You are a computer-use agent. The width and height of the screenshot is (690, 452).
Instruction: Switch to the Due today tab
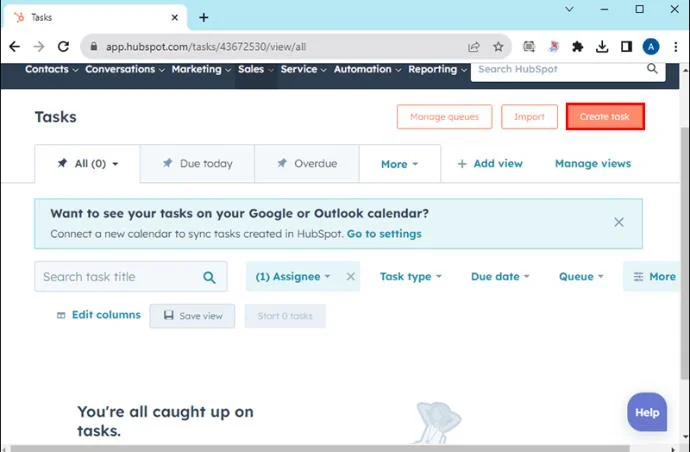pyautogui.click(x=197, y=164)
